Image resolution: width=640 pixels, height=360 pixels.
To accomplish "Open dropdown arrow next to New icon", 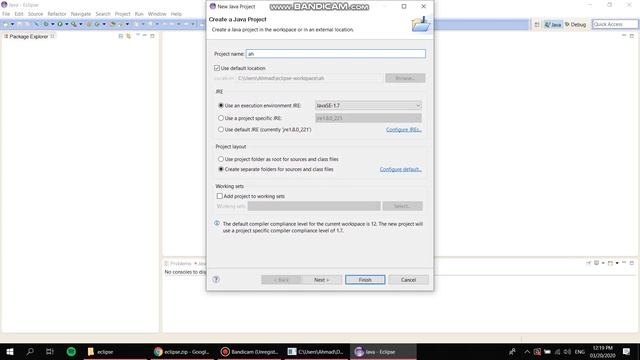I will (12, 24).
